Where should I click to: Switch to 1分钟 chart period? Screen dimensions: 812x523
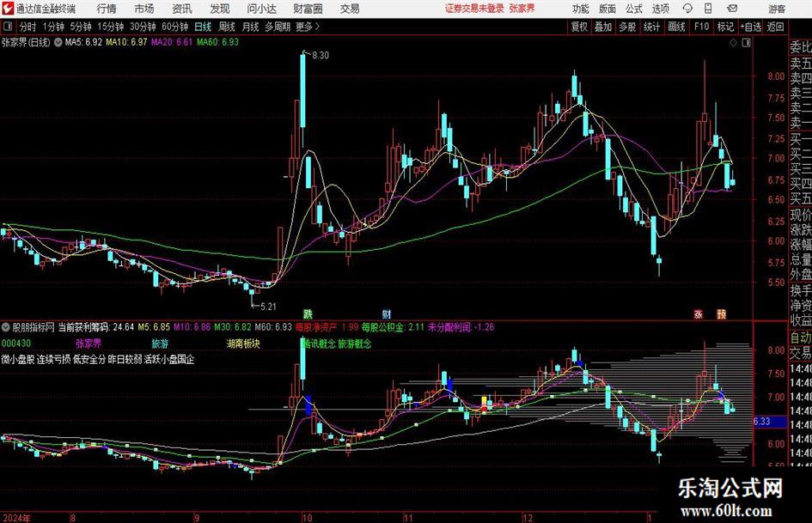[x=53, y=27]
